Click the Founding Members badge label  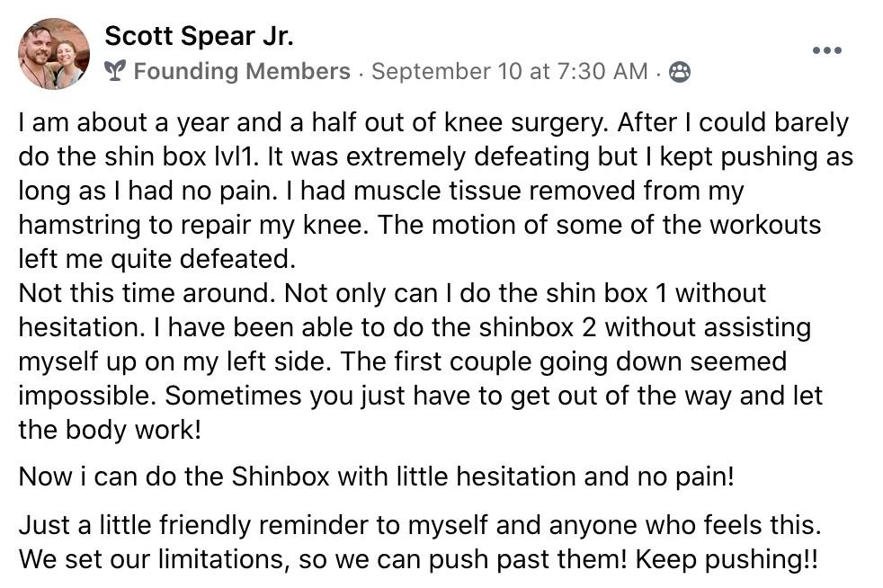click(242, 71)
